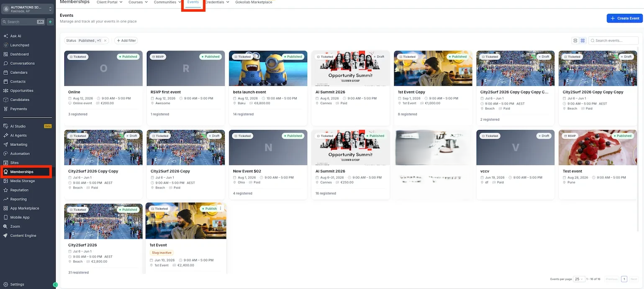Image resolution: width=644 pixels, height=289 pixels.
Task: Click the Add filter button
Action: pos(126,41)
